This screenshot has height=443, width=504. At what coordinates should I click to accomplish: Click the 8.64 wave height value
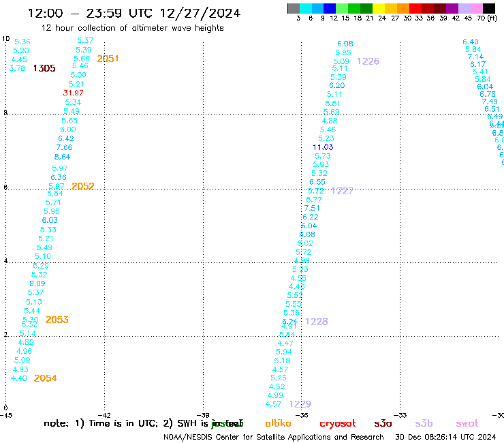pyautogui.click(x=62, y=157)
